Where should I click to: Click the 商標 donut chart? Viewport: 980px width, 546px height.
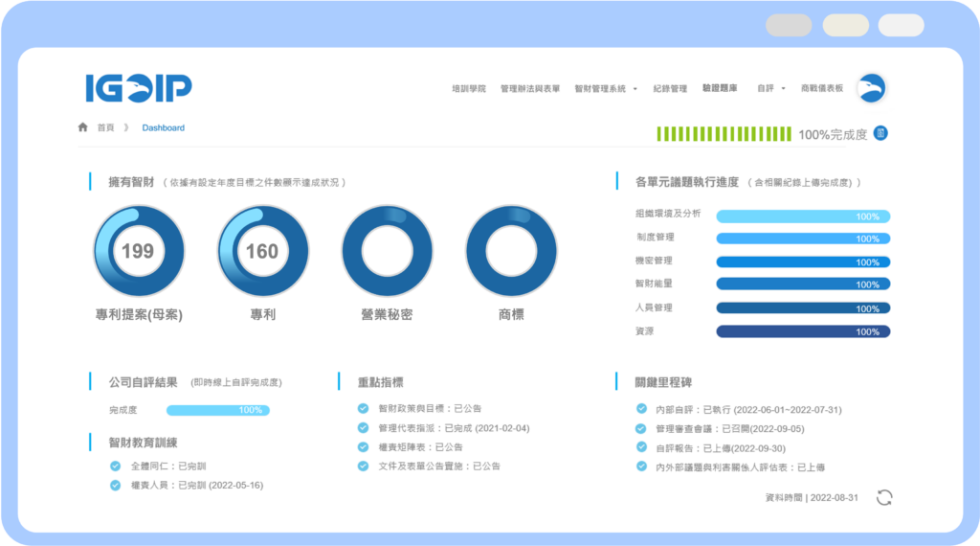click(x=510, y=252)
